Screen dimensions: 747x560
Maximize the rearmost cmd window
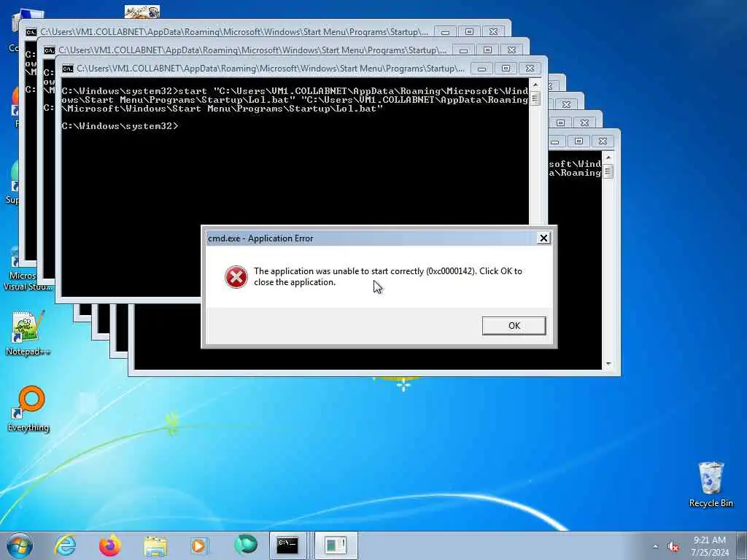469,32
